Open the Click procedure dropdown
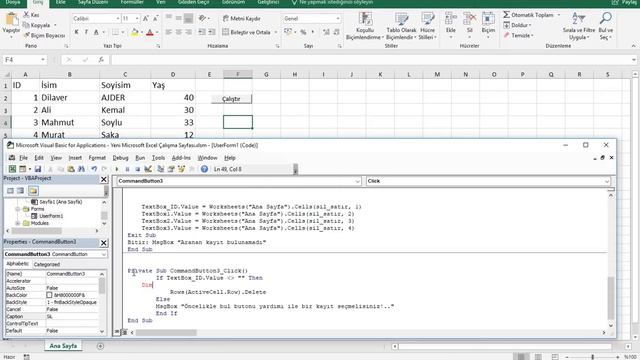 point(607,181)
